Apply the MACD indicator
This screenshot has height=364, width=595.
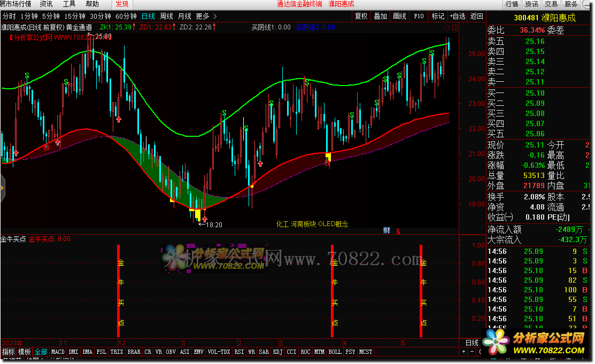58,352
